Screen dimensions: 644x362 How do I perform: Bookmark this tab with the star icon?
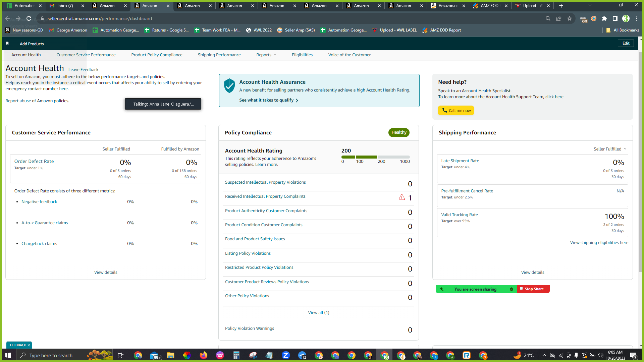(x=570, y=18)
